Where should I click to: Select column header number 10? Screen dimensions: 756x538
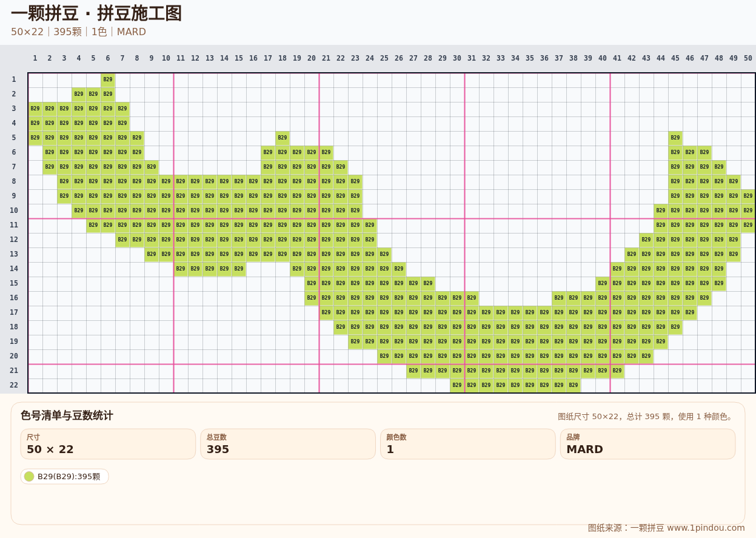pos(166,58)
